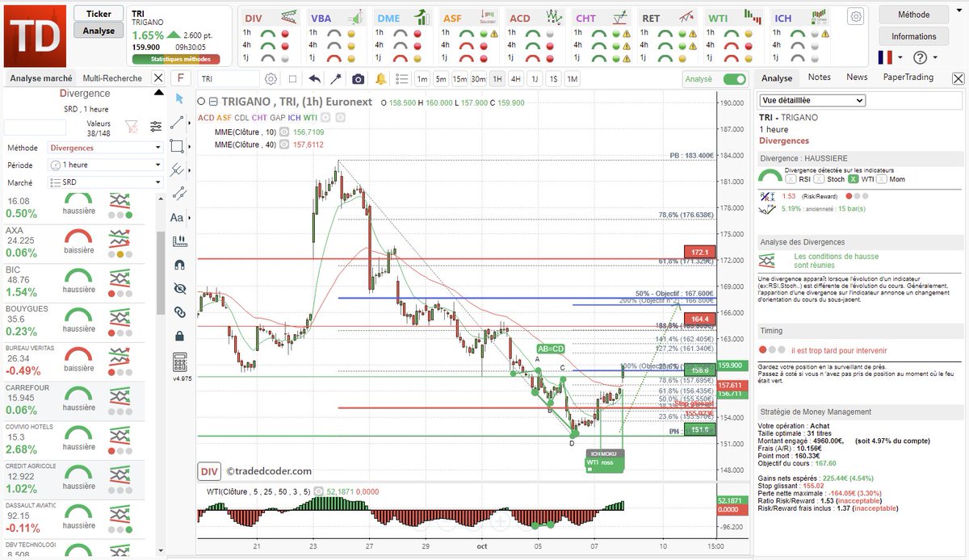Toggle the WTI indicator checkbox
The height and width of the screenshot is (560, 969).
coord(854,178)
